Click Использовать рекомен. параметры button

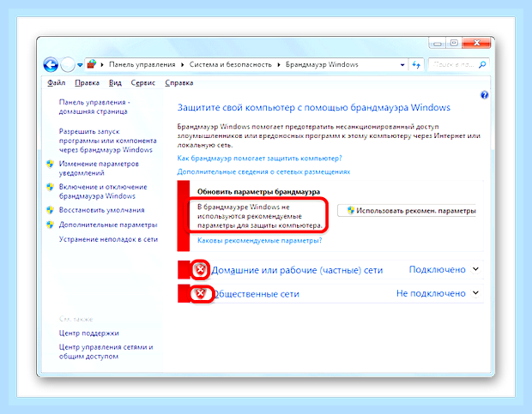407,211
